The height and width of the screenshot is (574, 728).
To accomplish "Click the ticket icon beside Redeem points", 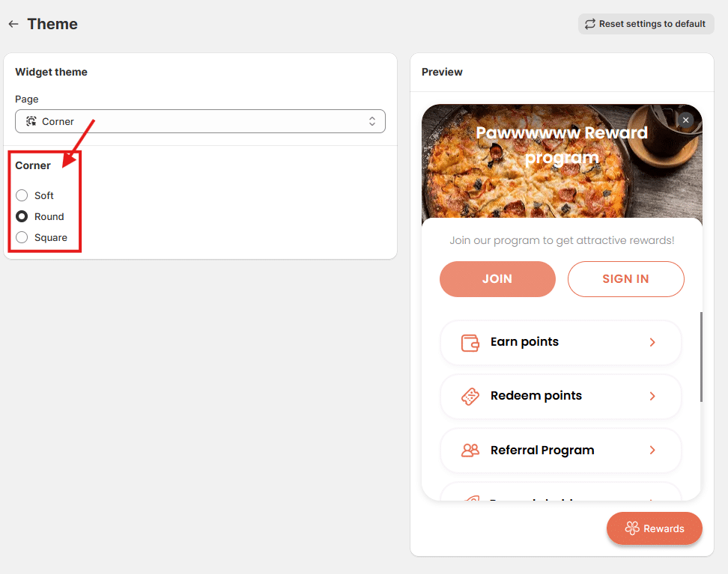I will pos(470,397).
